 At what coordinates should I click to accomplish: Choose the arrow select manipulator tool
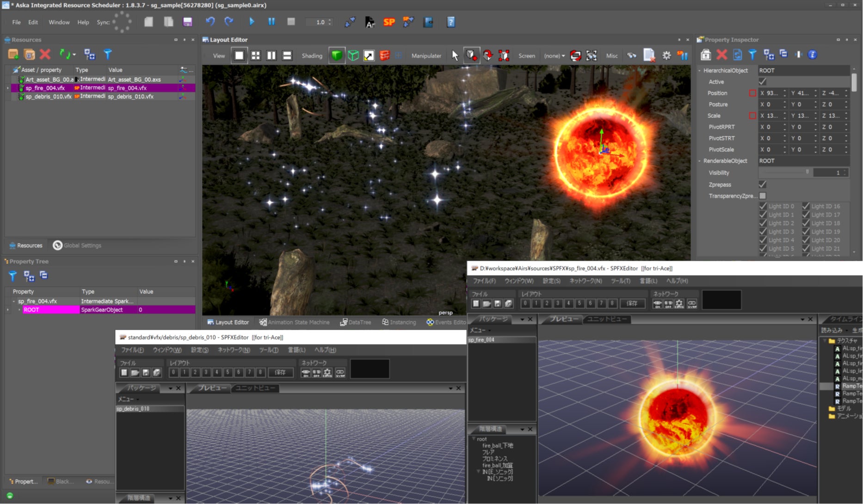pyautogui.click(x=455, y=55)
